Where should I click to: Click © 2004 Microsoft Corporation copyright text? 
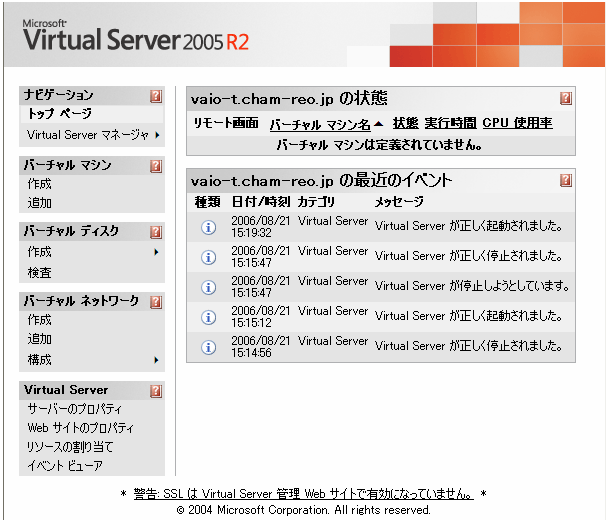pos(303,510)
